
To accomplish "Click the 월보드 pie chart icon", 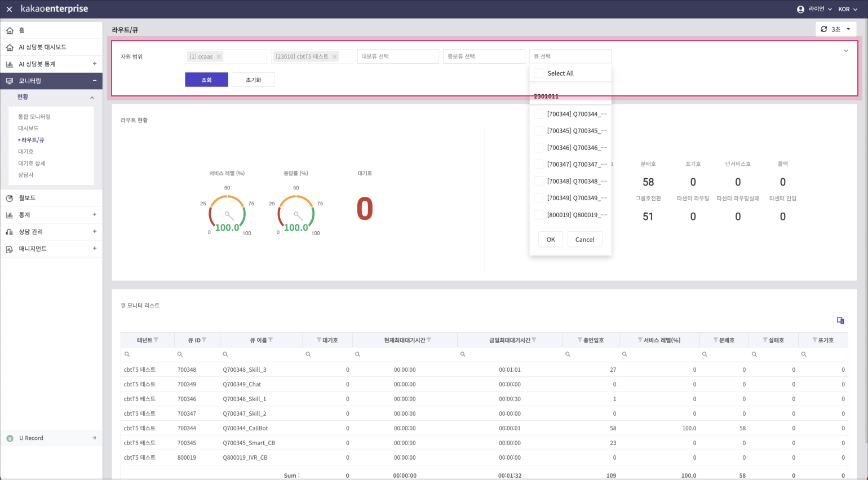I will click(10, 198).
